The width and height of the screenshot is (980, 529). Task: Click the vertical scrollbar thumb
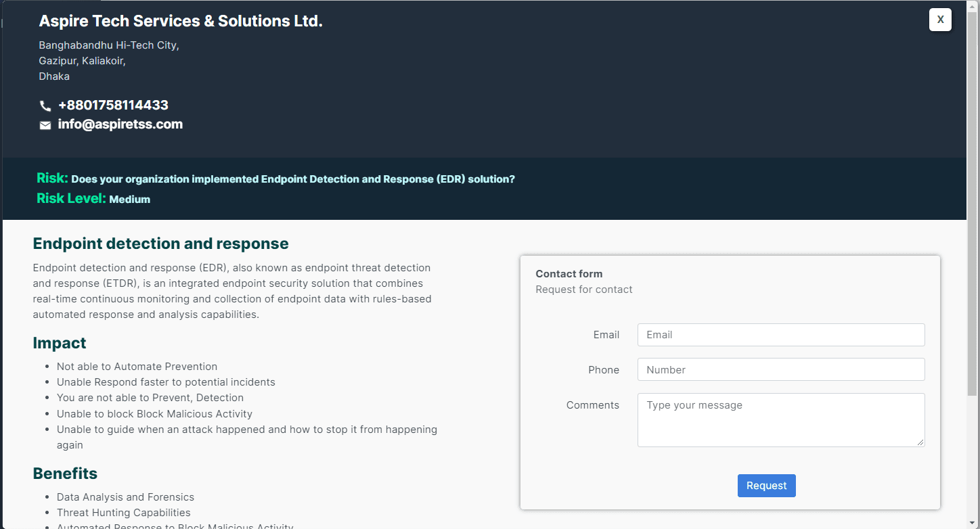[x=973, y=203]
